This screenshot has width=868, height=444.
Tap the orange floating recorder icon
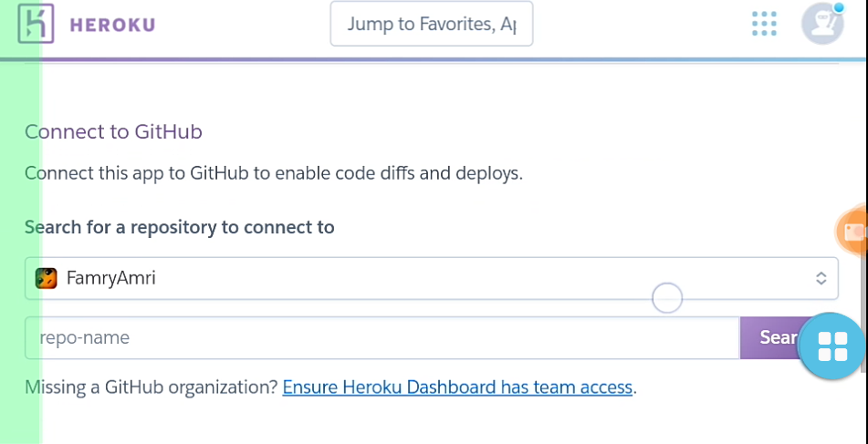pos(853,232)
